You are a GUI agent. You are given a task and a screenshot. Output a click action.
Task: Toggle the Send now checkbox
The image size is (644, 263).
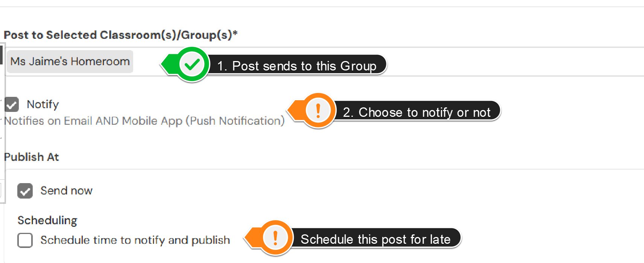tap(25, 191)
